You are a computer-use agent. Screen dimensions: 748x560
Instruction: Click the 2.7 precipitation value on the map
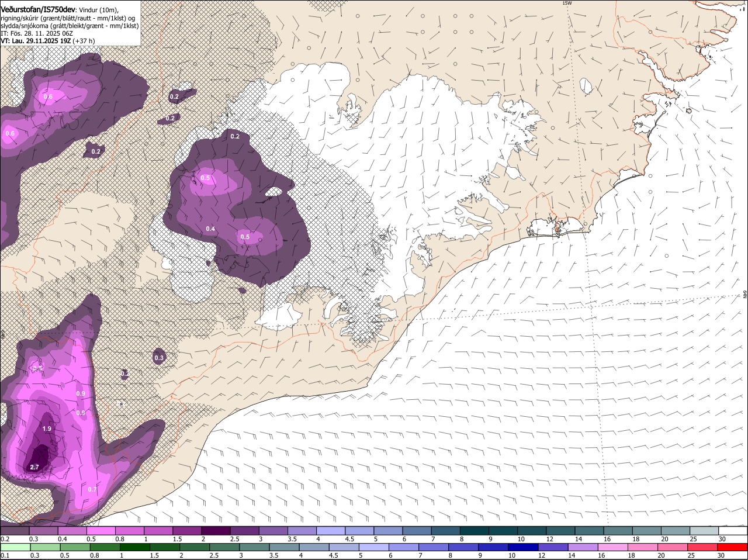point(34,467)
